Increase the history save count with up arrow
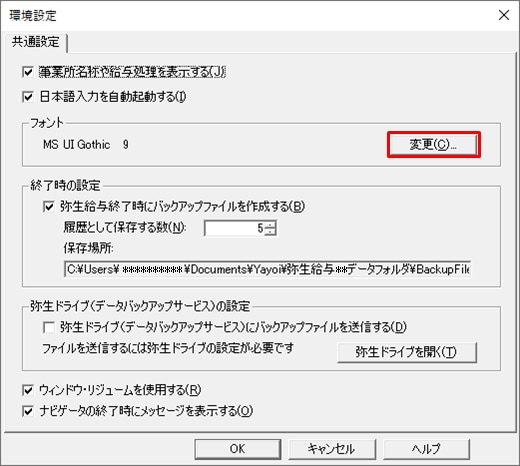Viewport: 520px width, 466px height. pos(271,224)
